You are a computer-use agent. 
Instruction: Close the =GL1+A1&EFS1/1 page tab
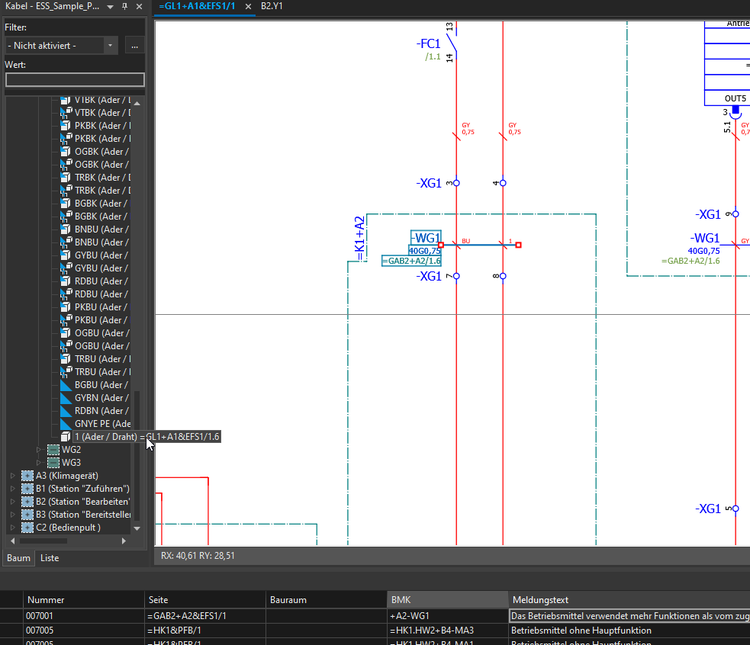(x=248, y=7)
